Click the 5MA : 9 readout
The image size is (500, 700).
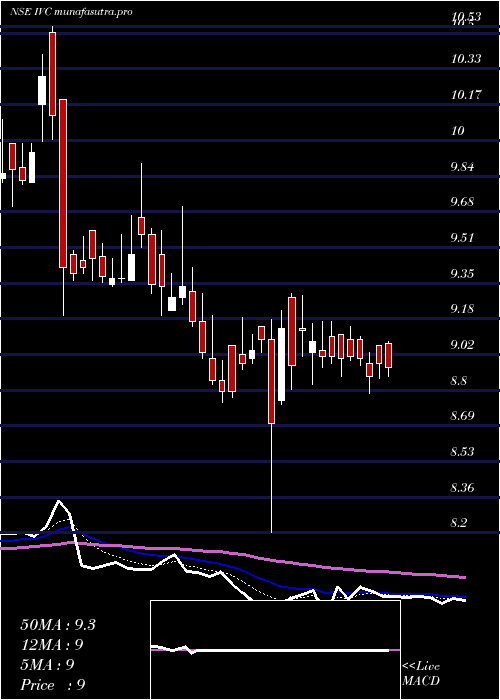(x=47, y=665)
